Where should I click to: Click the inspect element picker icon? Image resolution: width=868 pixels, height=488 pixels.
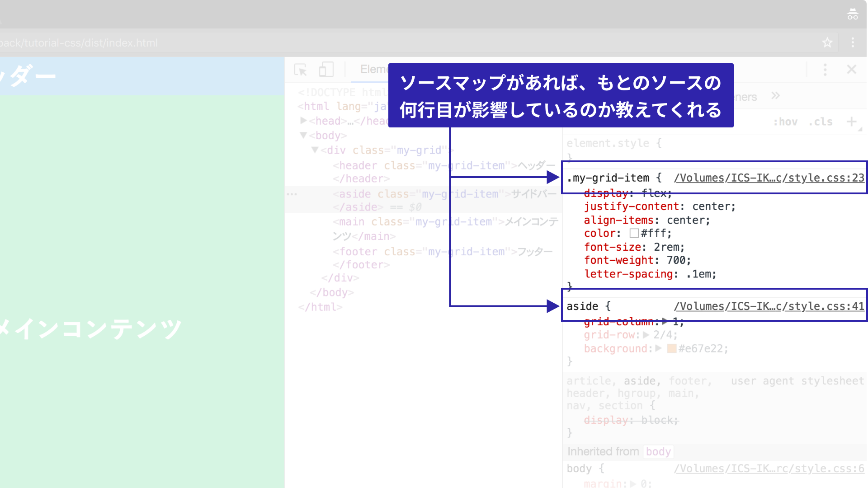coord(300,70)
